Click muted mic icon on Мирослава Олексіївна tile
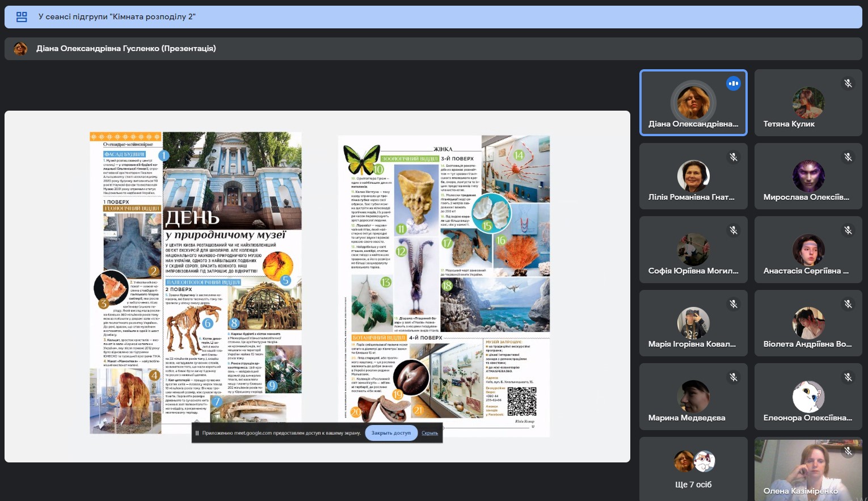868x501 pixels. pos(848,157)
